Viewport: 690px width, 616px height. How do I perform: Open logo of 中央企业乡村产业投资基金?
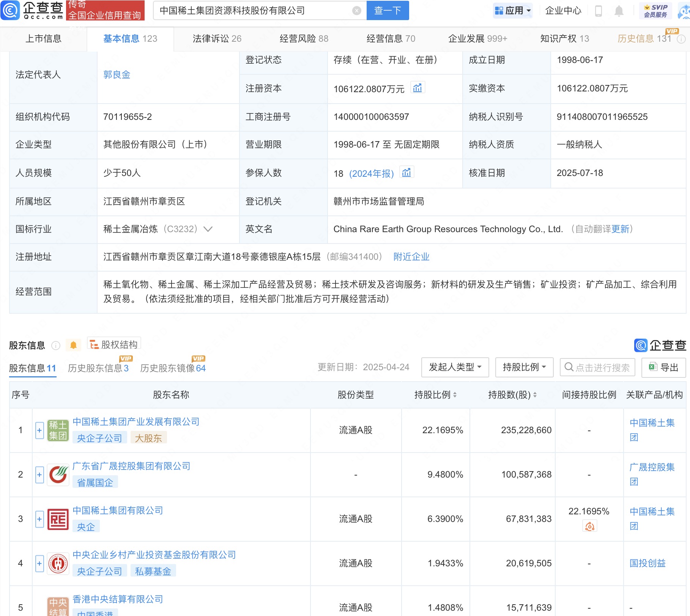coord(58,563)
